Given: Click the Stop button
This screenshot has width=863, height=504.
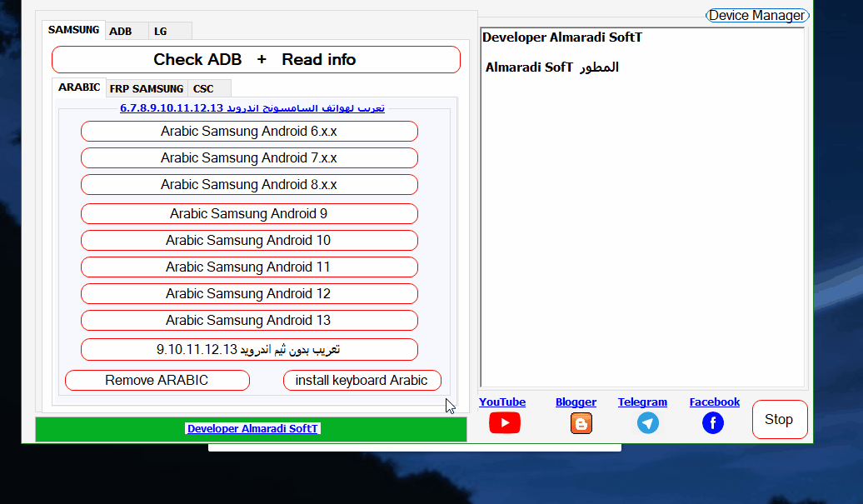Looking at the screenshot, I should click(x=780, y=419).
